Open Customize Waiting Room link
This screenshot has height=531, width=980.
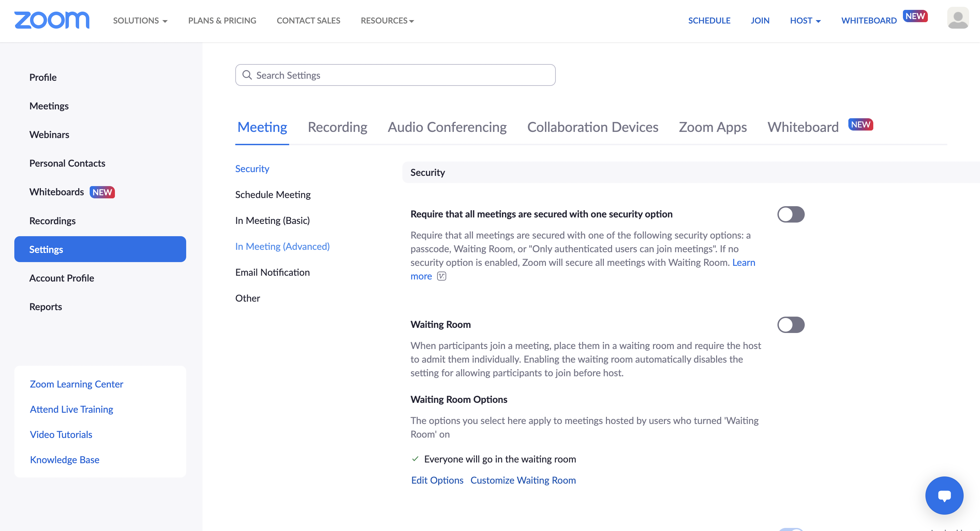click(523, 480)
